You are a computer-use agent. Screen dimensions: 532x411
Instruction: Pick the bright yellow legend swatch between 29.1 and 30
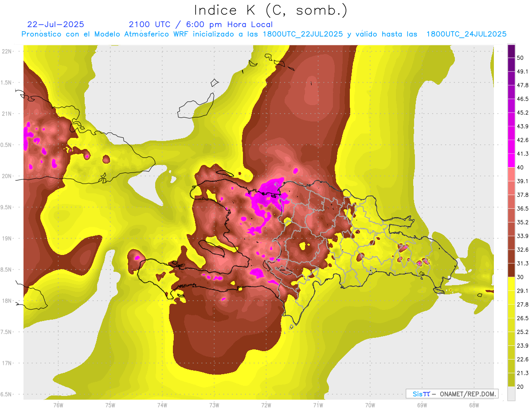point(512,284)
